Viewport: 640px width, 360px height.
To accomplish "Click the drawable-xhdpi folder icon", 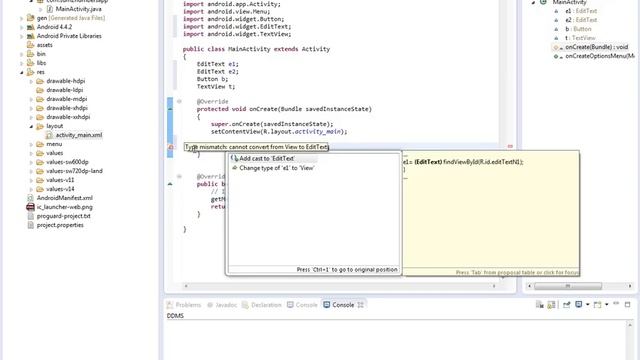I will [x=40, y=108].
